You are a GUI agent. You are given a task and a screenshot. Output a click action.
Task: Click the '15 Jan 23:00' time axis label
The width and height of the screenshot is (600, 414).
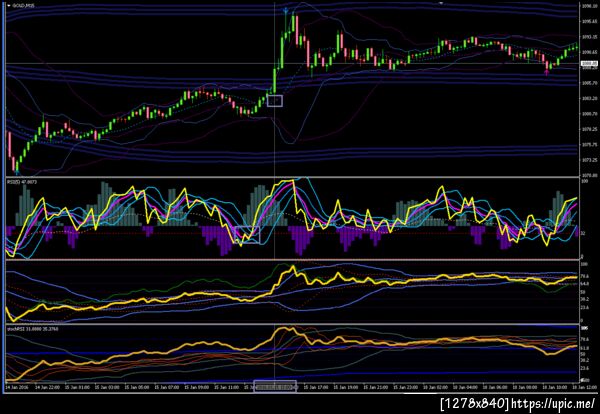pyautogui.click(x=406, y=387)
